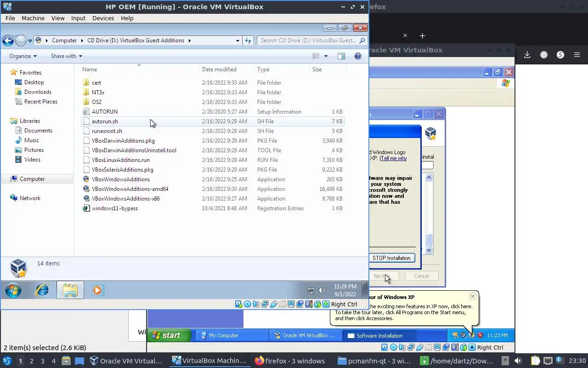Screen dimensions: 588x368
Task: Click the host panel file manager icon
Action: (x=66, y=361)
